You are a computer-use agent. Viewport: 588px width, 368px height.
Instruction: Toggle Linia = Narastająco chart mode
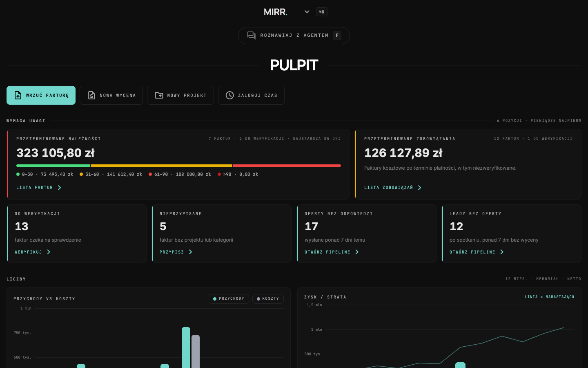pos(550,297)
